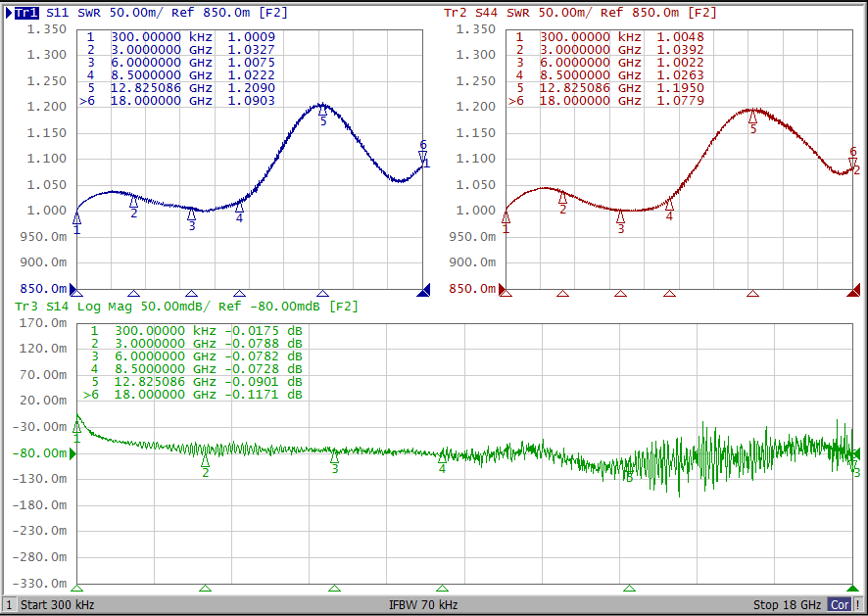Select marker 5 at the S11 trace peak
868x616 pixels.
322,111
